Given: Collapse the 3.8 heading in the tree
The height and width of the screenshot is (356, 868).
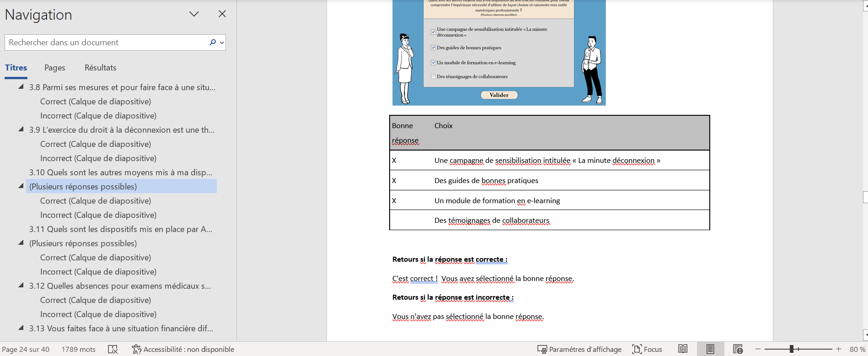Looking at the screenshot, I should point(21,87).
